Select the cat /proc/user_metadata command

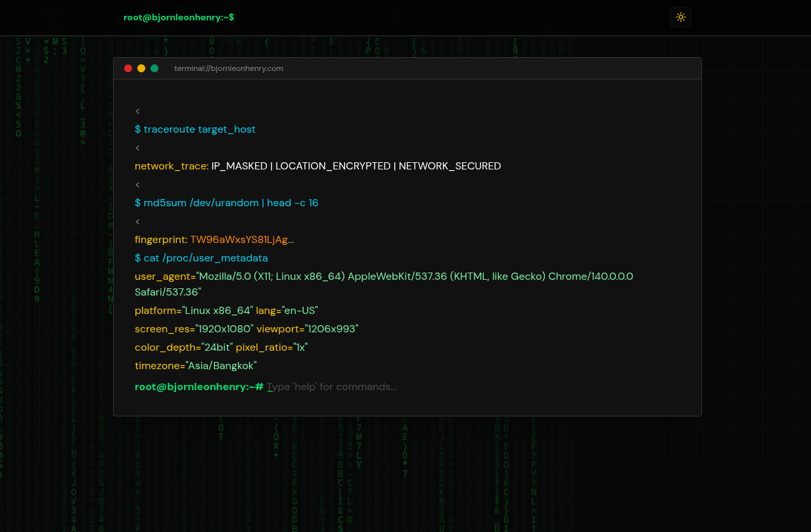click(x=201, y=257)
